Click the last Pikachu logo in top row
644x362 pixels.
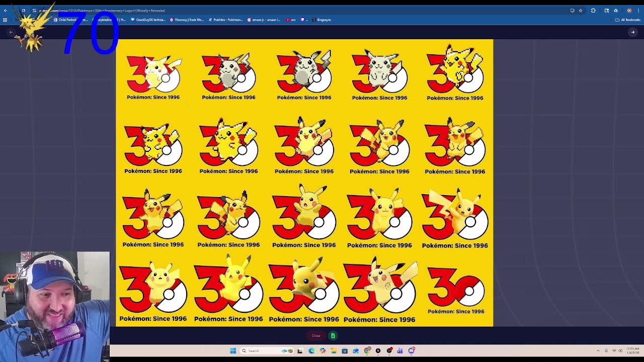point(455,72)
